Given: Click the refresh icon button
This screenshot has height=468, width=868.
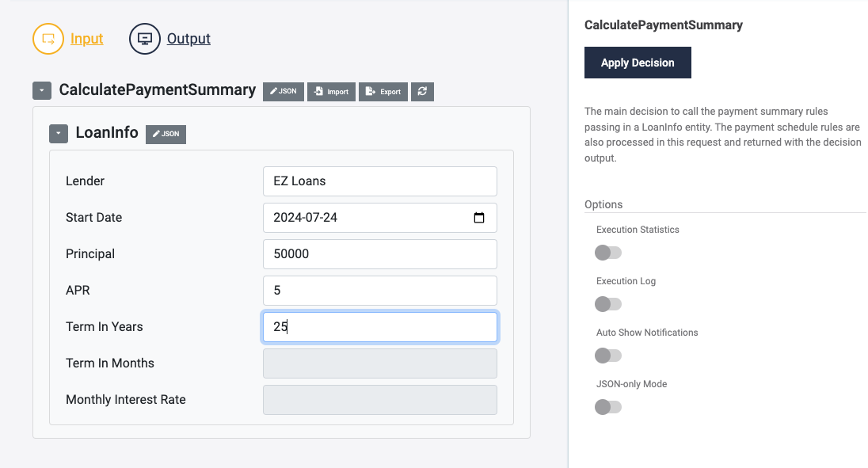Looking at the screenshot, I should pyautogui.click(x=422, y=91).
